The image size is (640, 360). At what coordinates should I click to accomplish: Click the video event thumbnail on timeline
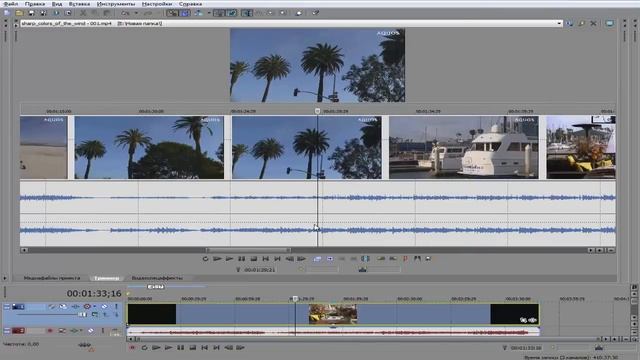click(333, 314)
